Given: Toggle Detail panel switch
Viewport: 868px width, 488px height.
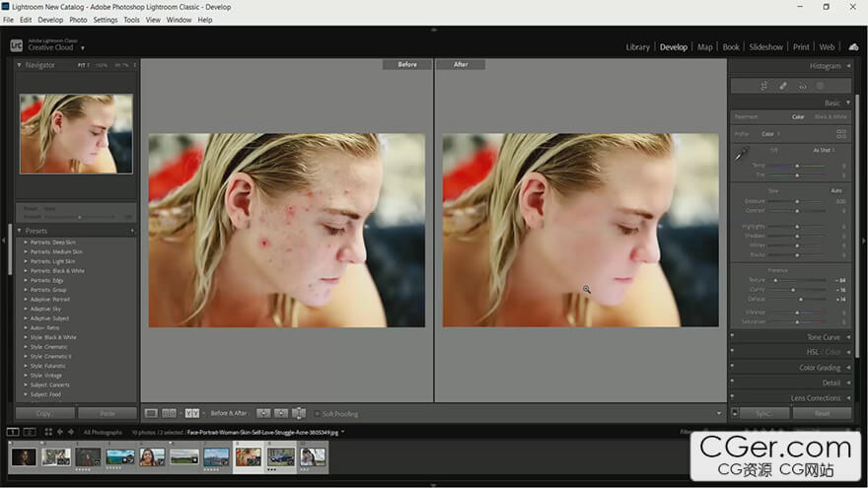Looking at the screenshot, I should [732, 382].
